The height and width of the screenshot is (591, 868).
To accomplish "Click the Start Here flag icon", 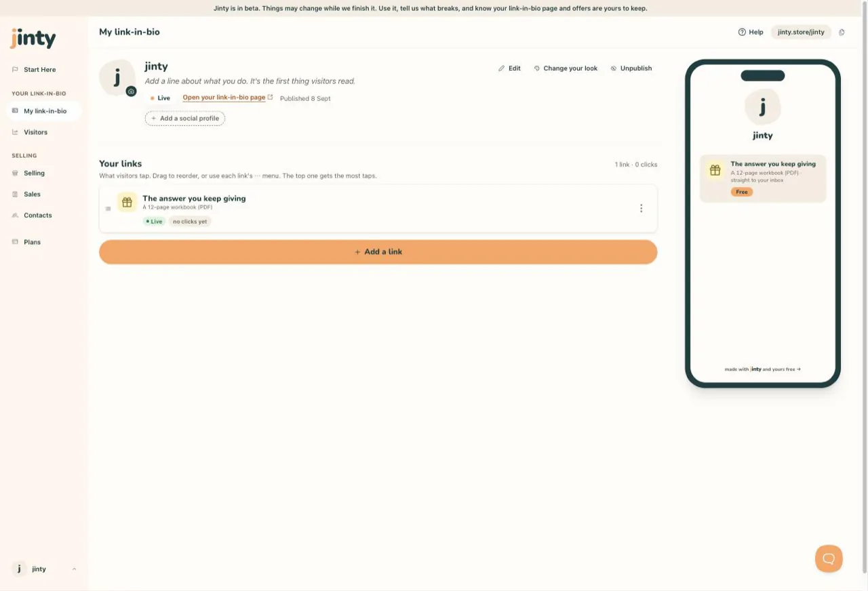I will coord(15,69).
